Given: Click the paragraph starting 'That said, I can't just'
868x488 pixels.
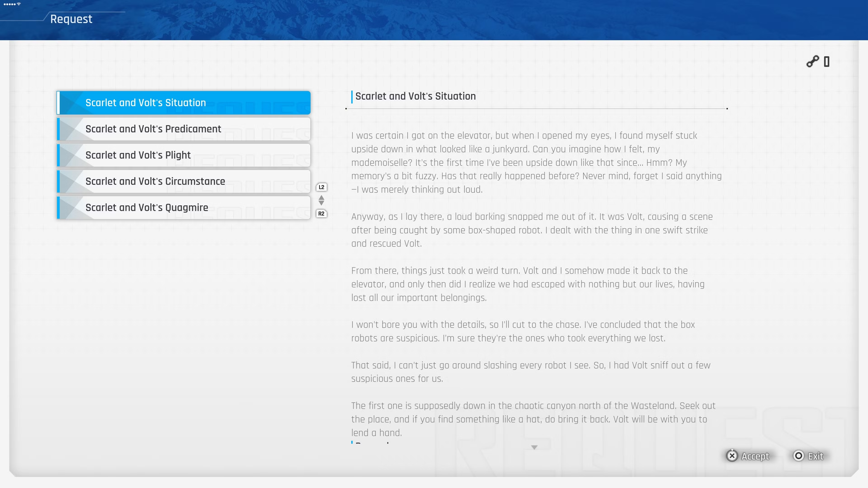Looking at the screenshot, I should click(x=531, y=372).
